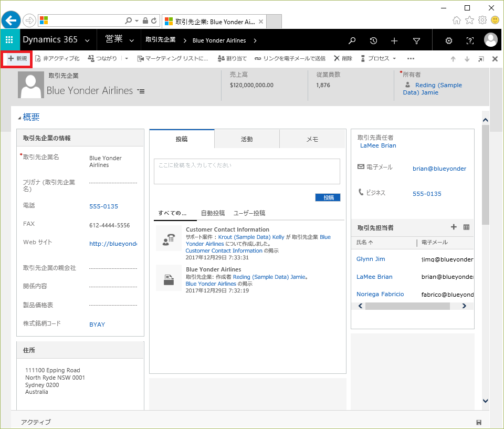Open the http://blueyonder website link

113,244
